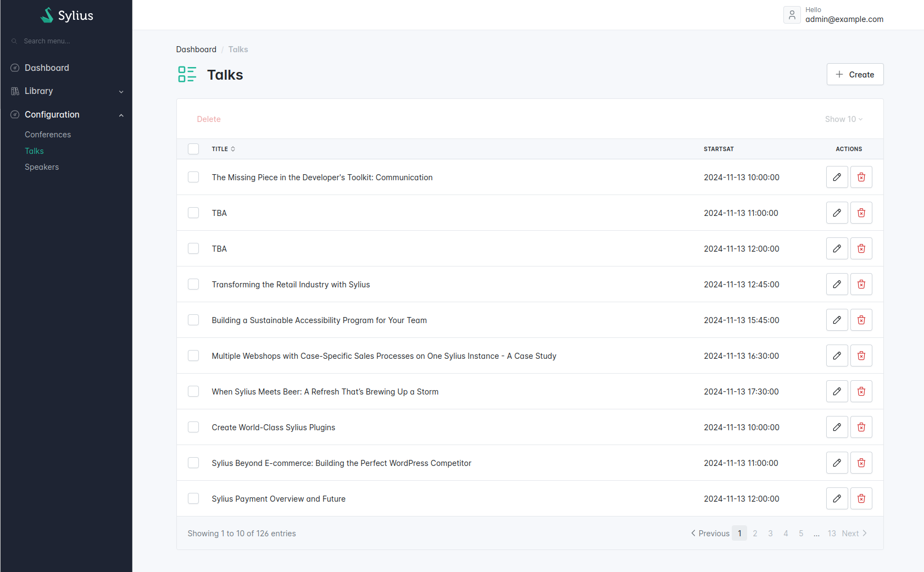
Task: Click the Previous page link
Action: tap(710, 534)
